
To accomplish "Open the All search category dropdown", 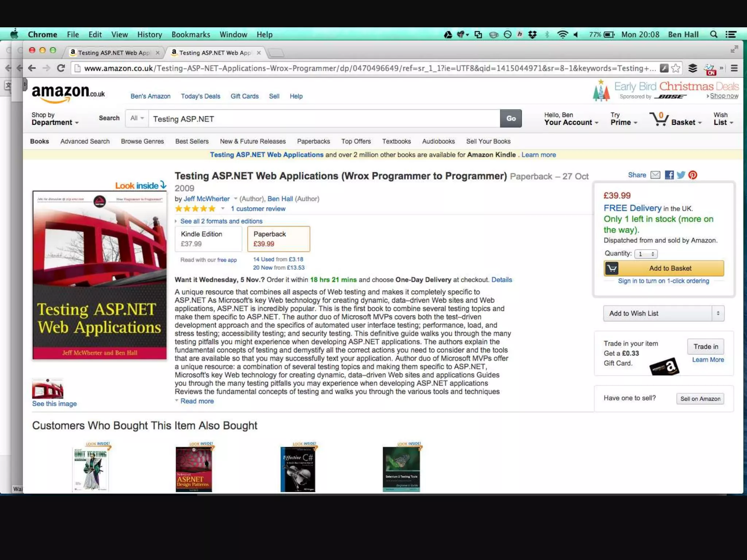I will tap(137, 118).
